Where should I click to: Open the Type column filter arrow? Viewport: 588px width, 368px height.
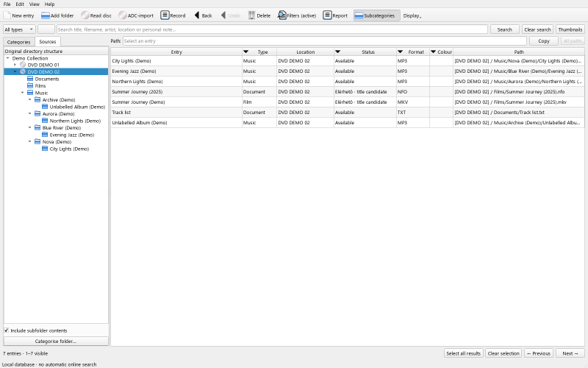(246, 52)
